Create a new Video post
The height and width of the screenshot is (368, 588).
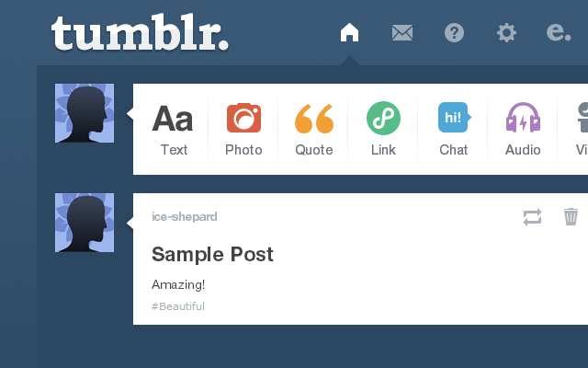(x=582, y=129)
